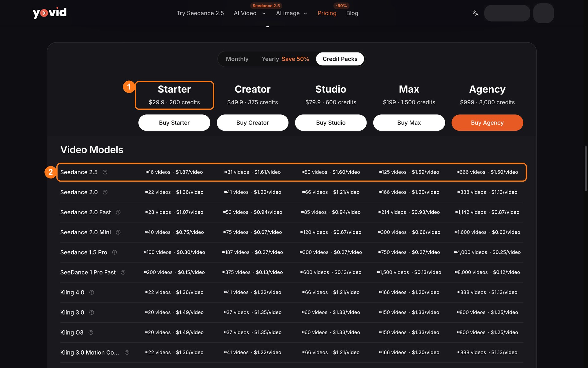This screenshot has width=588, height=368.
Task: Show info tooltip for Kling 4.0
Action: pos(92,292)
